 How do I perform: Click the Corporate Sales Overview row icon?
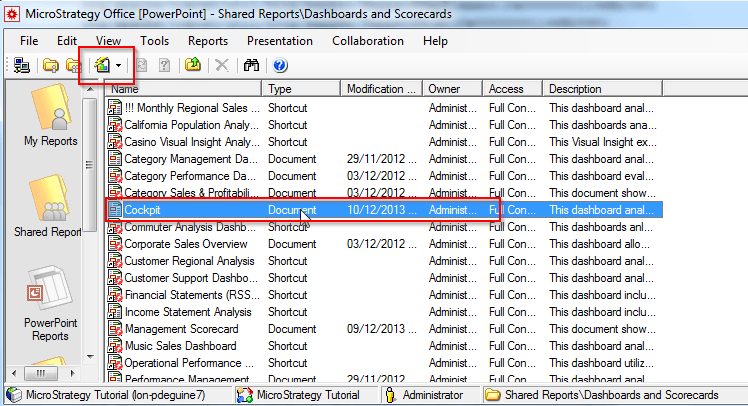point(114,244)
